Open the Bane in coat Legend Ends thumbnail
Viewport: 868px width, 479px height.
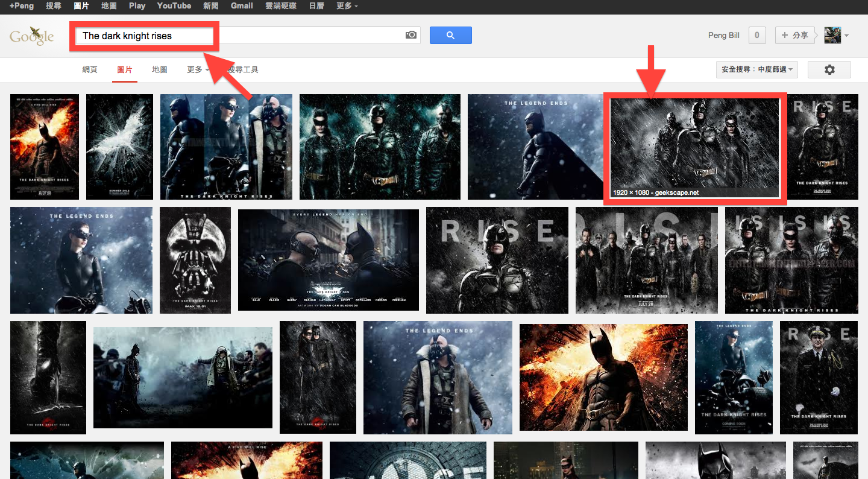coord(438,378)
